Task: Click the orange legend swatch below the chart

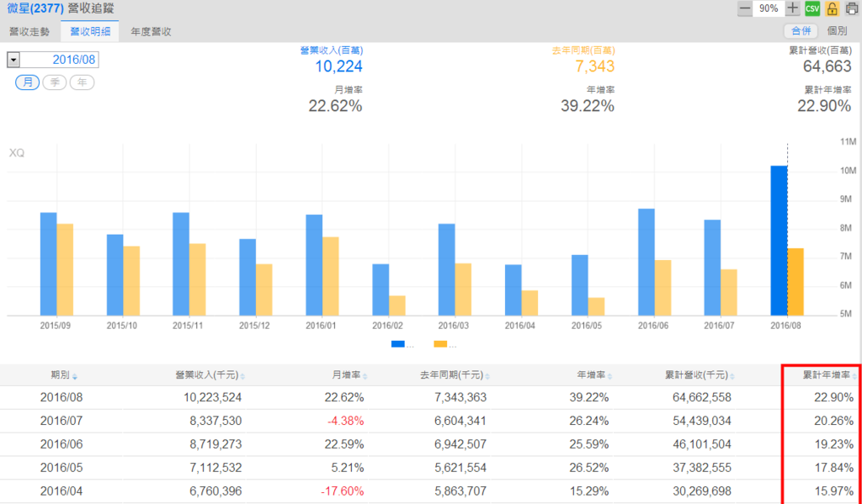Action: 440,345
